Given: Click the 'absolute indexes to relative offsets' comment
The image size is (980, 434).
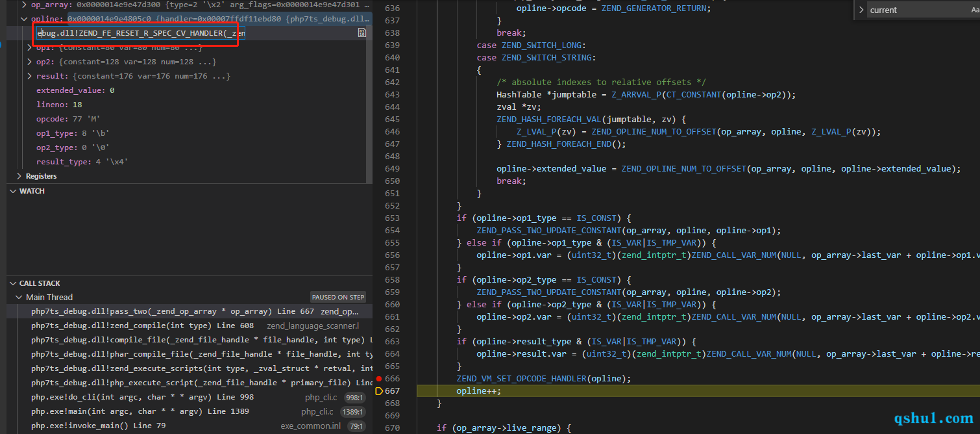Looking at the screenshot, I should [602, 82].
